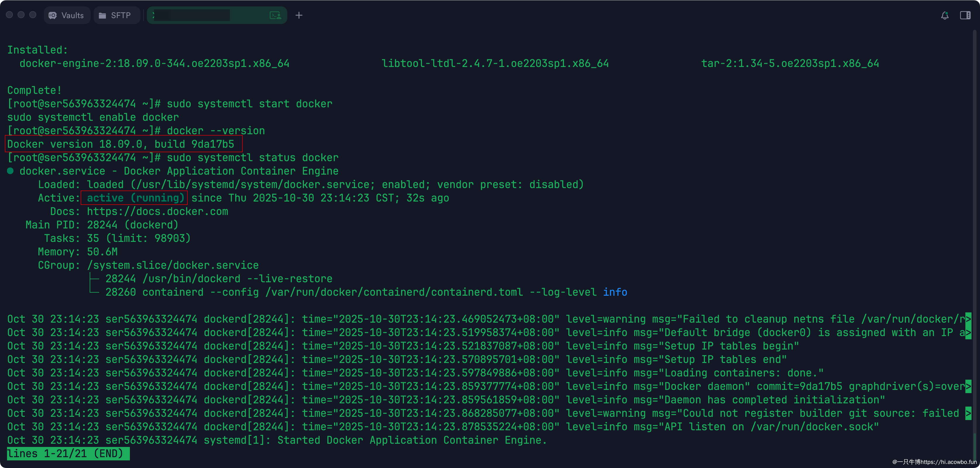The image size is (980, 468).
Task: Toggle the right side panel
Action: (x=965, y=15)
